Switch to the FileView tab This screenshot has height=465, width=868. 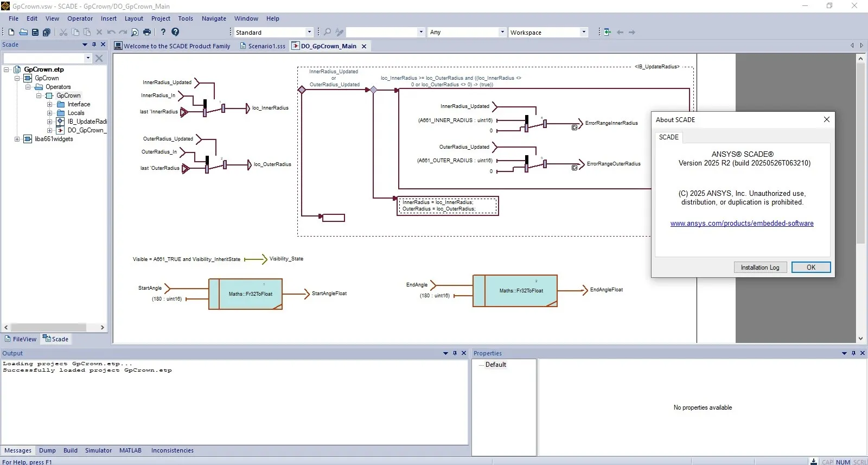[x=21, y=339]
